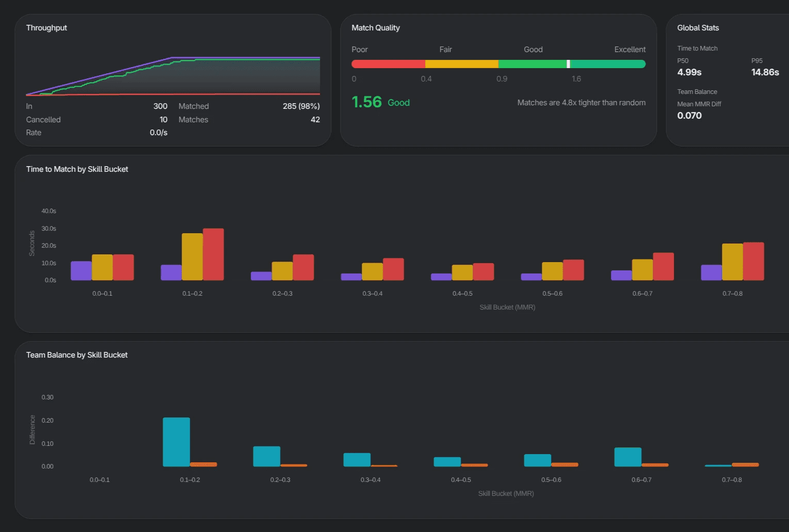The height and width of the screenshot is (532, 789).
Task: Click the Time to Match by Skill Bucket title
Action: click(x=77, y=169)
